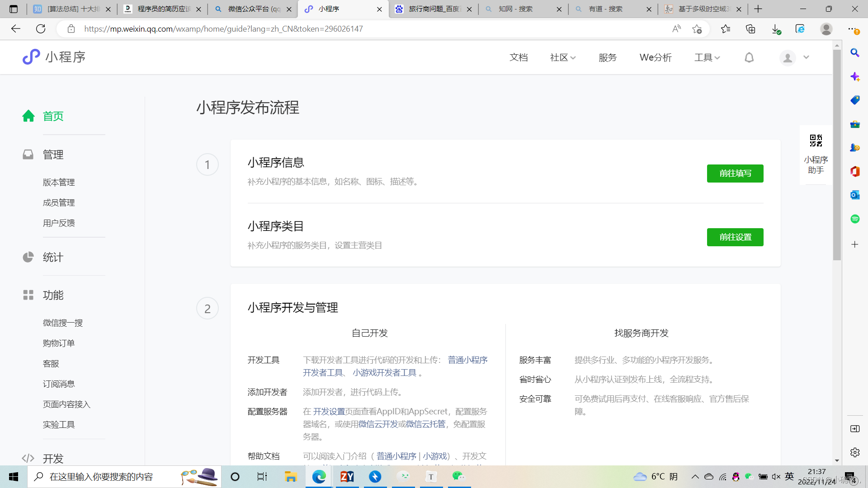The height and width of the screenshot is (488, 868).
Task: Add a new sidebar app plus icon
Action: 855,244
